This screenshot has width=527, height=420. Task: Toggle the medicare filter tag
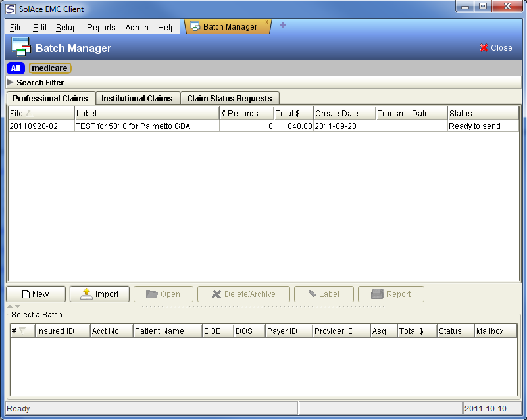click(49, 68)
